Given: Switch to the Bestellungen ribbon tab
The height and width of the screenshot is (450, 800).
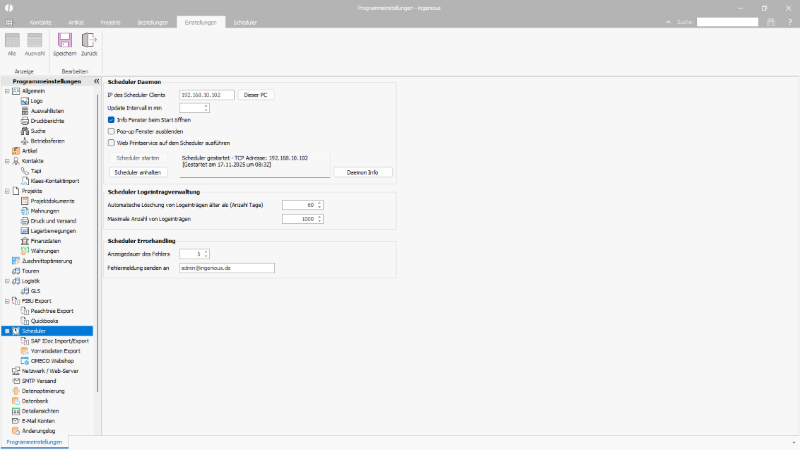Looking at the screenshot, I should pos(153,22).
